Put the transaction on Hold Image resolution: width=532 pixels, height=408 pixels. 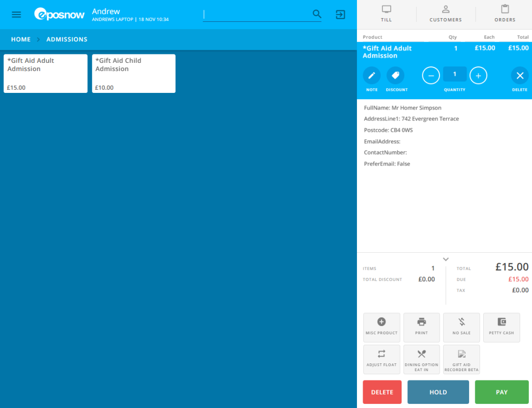tap(438, 392)
